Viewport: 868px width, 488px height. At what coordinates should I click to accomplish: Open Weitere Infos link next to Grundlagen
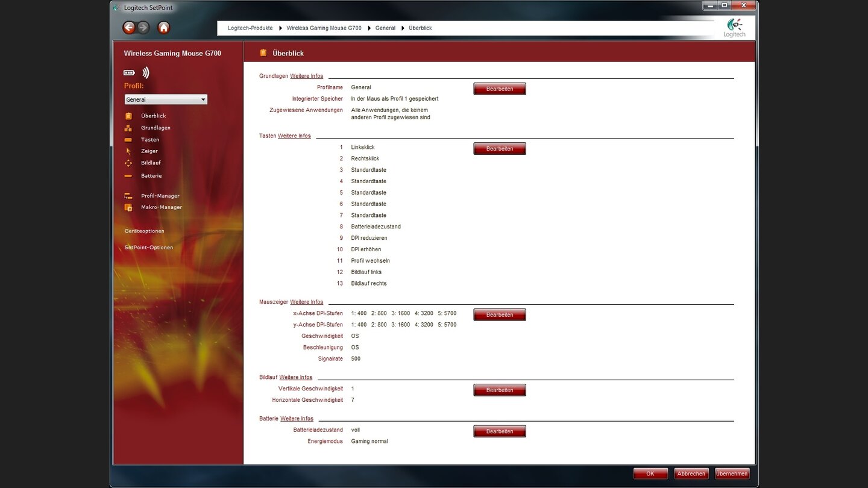coord(307,77)
